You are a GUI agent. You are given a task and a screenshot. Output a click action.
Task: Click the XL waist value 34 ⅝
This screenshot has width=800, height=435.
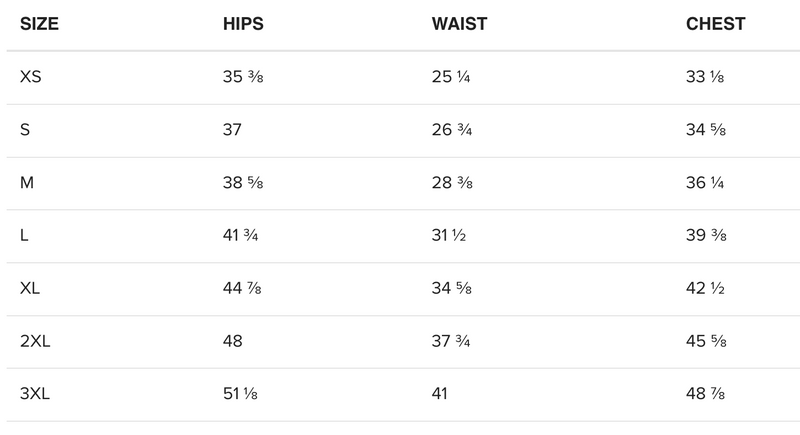tap(450, 288)
